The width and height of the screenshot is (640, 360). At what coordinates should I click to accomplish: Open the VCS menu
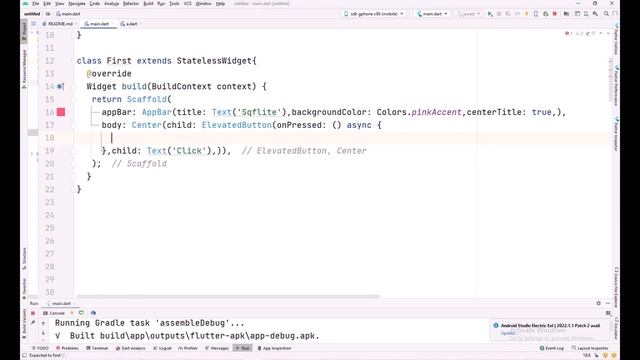(187, 4)
